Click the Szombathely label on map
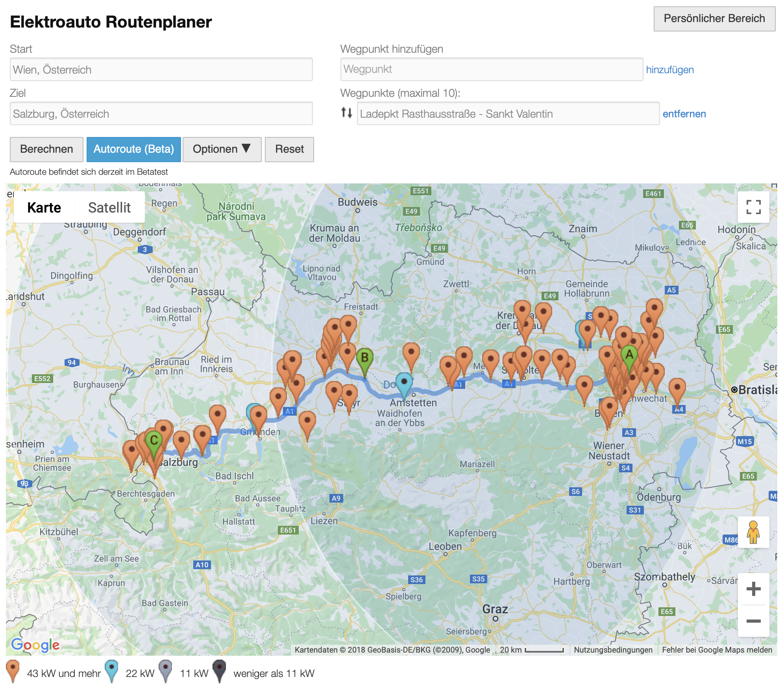784x688 pixels. 664,577
